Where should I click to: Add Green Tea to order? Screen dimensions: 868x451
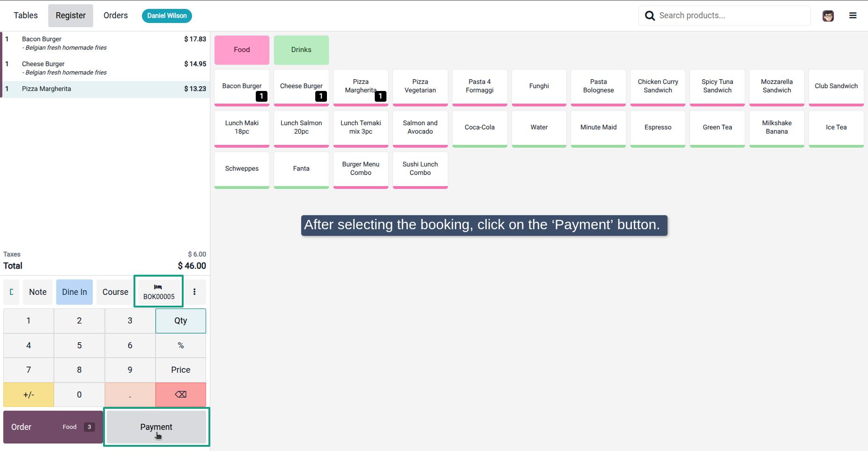pyautogui.click(x=717, y=128)
